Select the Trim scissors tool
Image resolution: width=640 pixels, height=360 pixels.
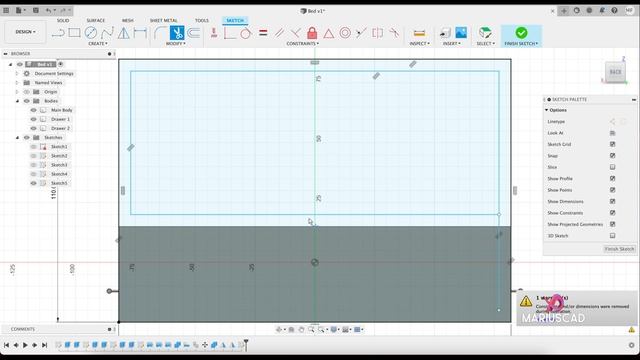[x=177, y=33]
